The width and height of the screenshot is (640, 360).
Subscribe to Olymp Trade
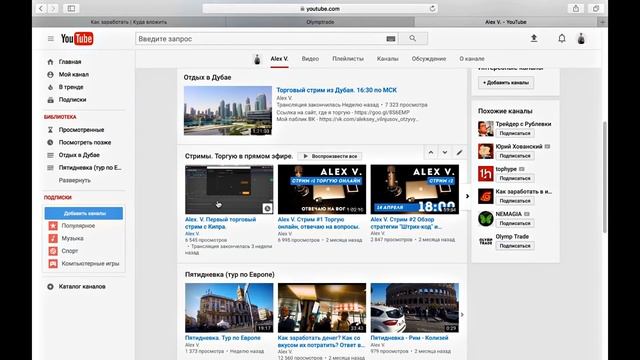coord(515,246)
